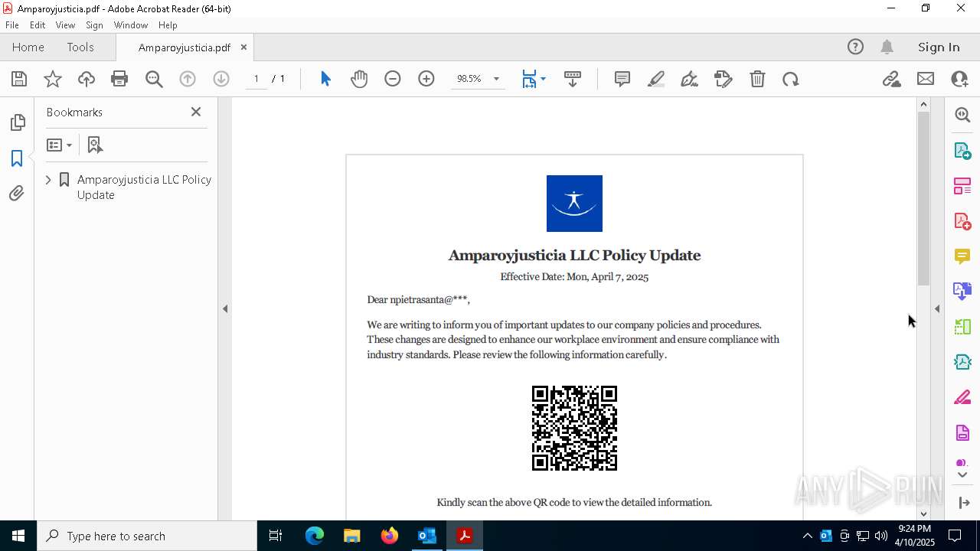Share a link to the file
This screenshot has height=551, width=980.
(x=892, y=79)
